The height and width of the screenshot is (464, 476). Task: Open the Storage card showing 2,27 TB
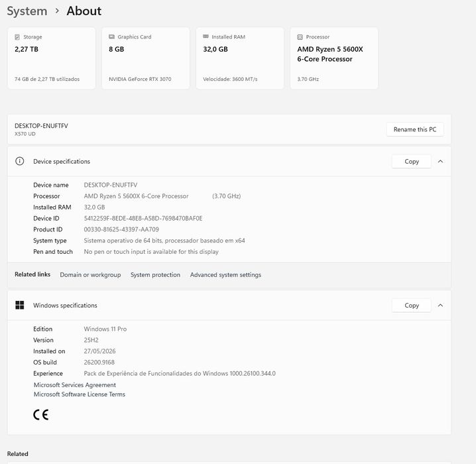point(52,58)
